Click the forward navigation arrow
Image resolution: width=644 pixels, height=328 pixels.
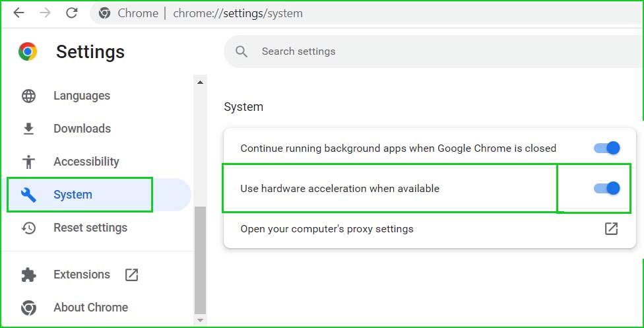(x=45, y=13)
